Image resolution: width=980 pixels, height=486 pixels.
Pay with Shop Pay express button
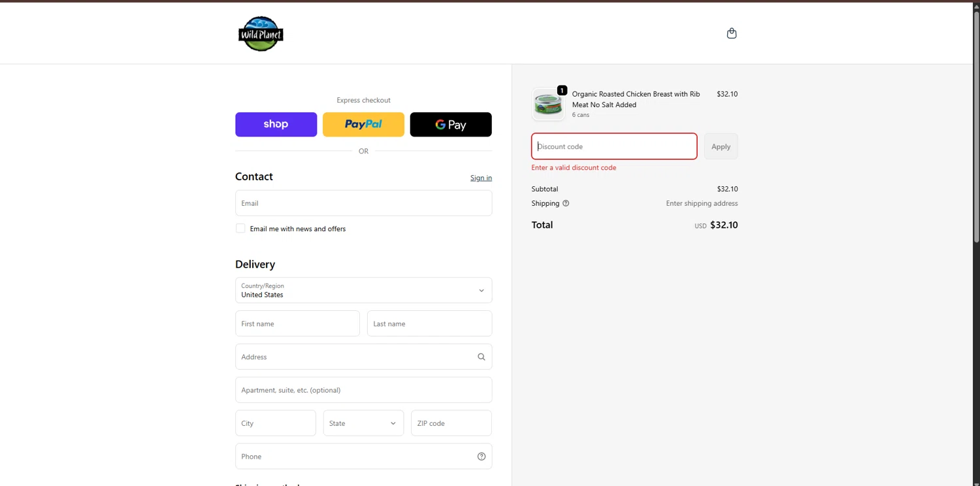tap(276, 124)
